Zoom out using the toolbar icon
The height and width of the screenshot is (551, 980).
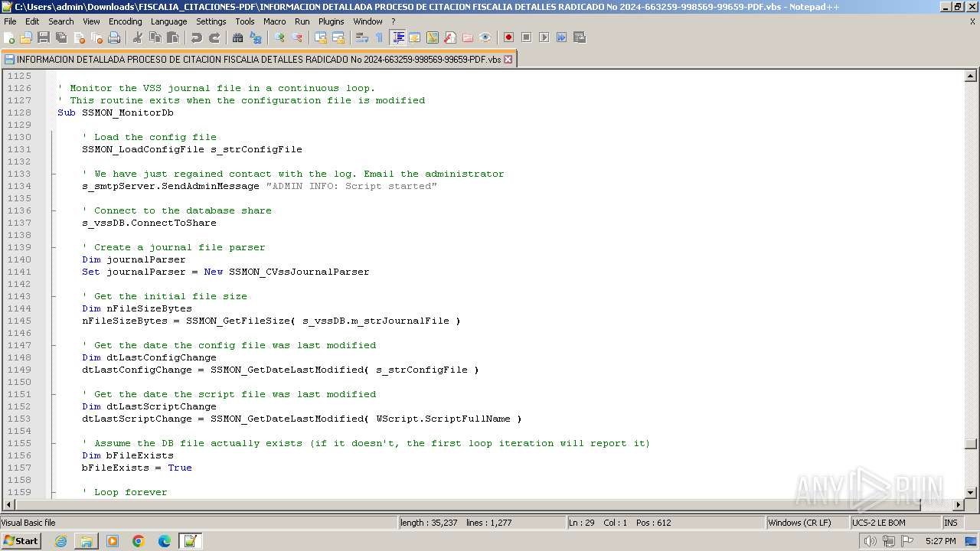tap(297, 37)
